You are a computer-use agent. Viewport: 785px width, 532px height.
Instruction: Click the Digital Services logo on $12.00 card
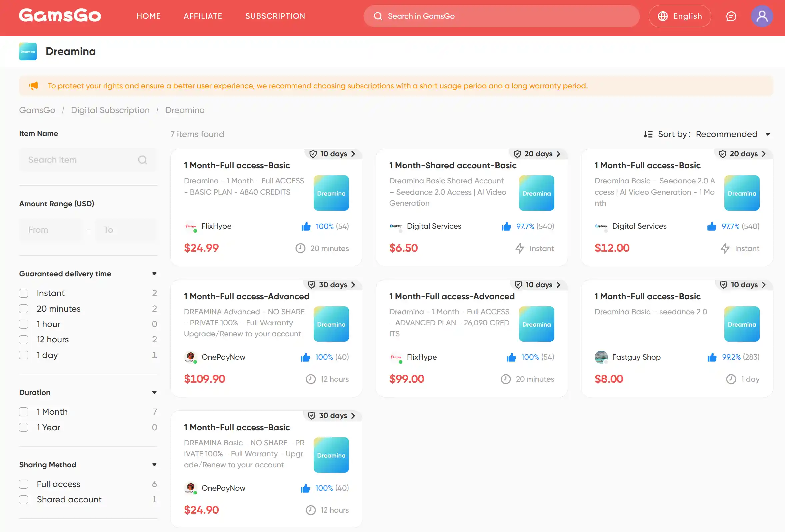[x=601, y=226]
